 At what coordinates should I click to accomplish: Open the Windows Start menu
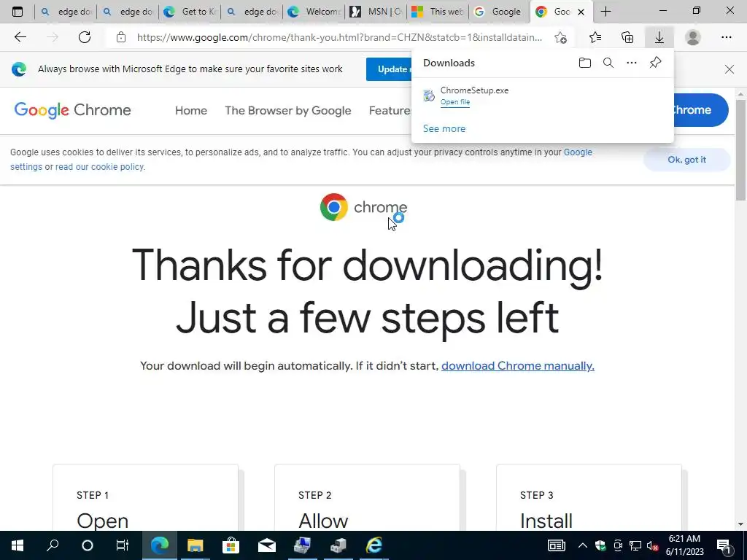pos(18,545)
